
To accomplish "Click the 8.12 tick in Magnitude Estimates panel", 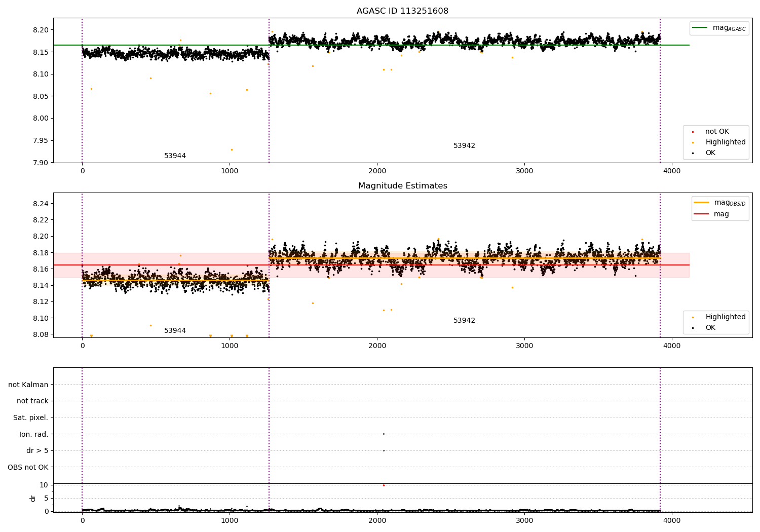I will 42,302.
